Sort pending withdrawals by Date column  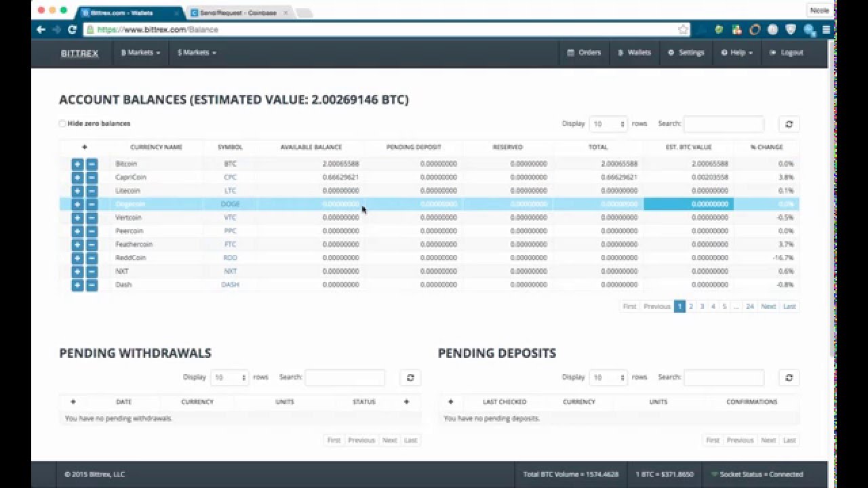[x=123, y=402]
